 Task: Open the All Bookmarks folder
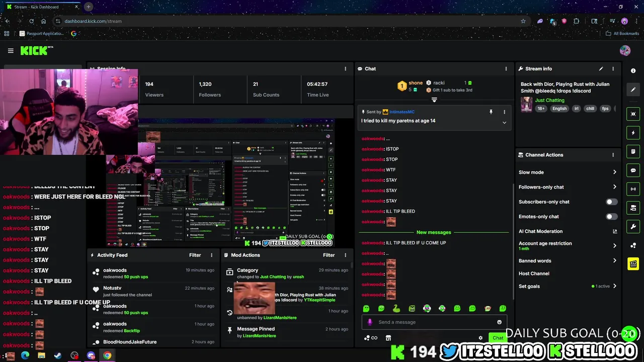[x=622, y=34]
